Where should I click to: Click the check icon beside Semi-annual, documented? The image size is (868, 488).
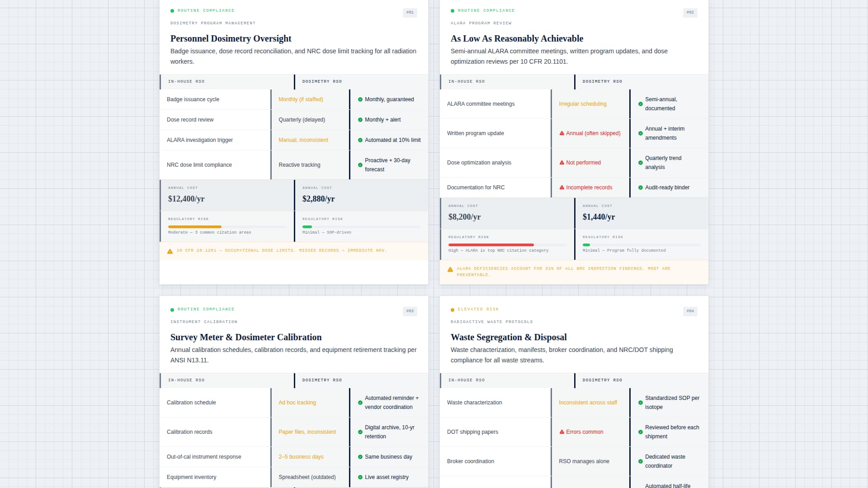pyautogui.click(x=641, y=104)
